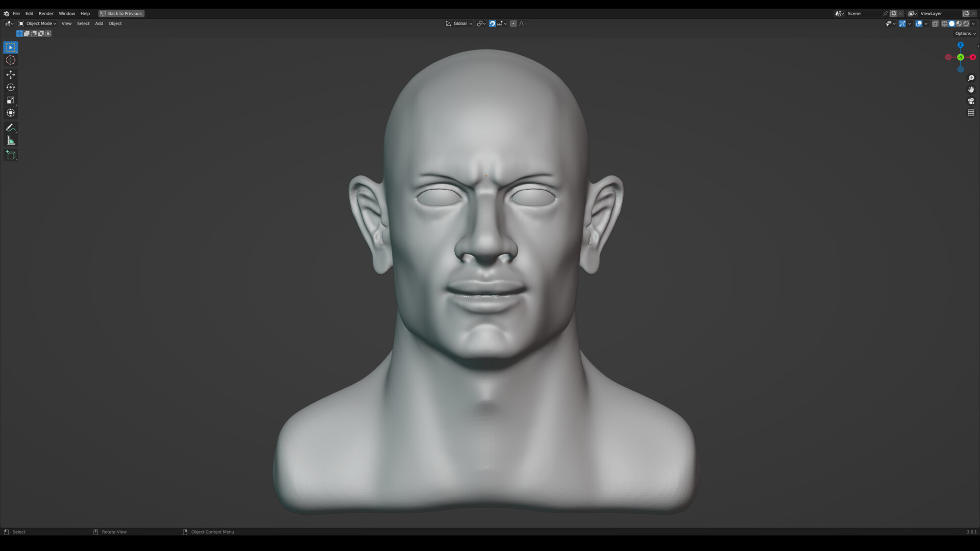
Task: Select the Rotate tool
Action: point(10,87)
